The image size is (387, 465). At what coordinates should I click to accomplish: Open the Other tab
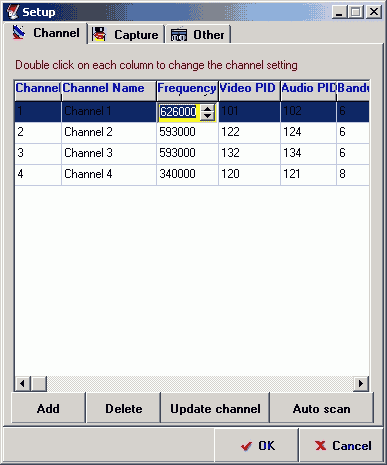pos(198,34)
